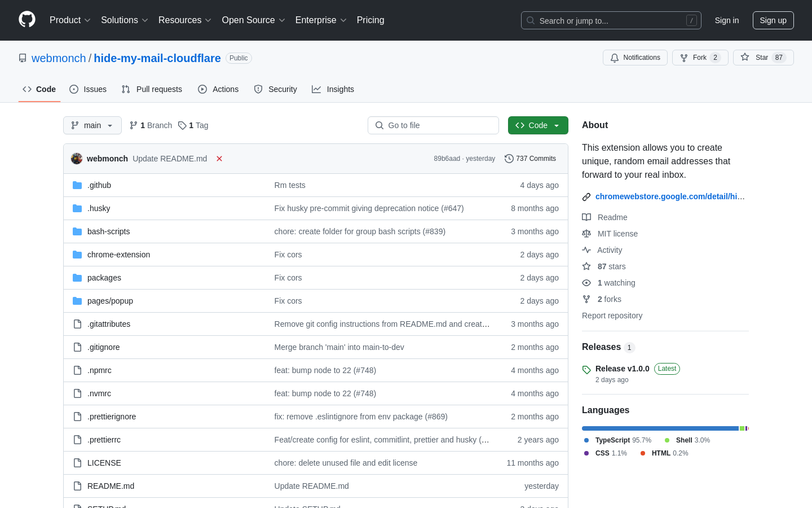Expand the Product menu
The height and width of the screenshot is (508, 812).
coord(70,20)
